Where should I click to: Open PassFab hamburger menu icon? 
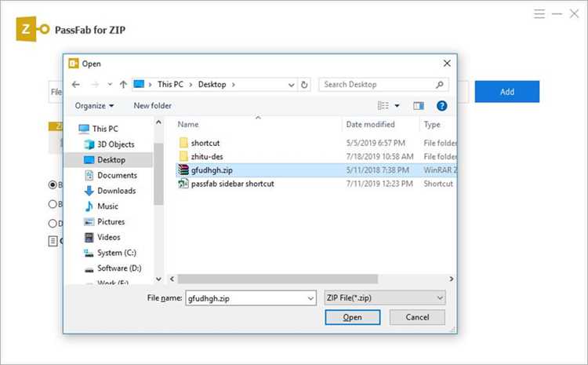point(539,14)
